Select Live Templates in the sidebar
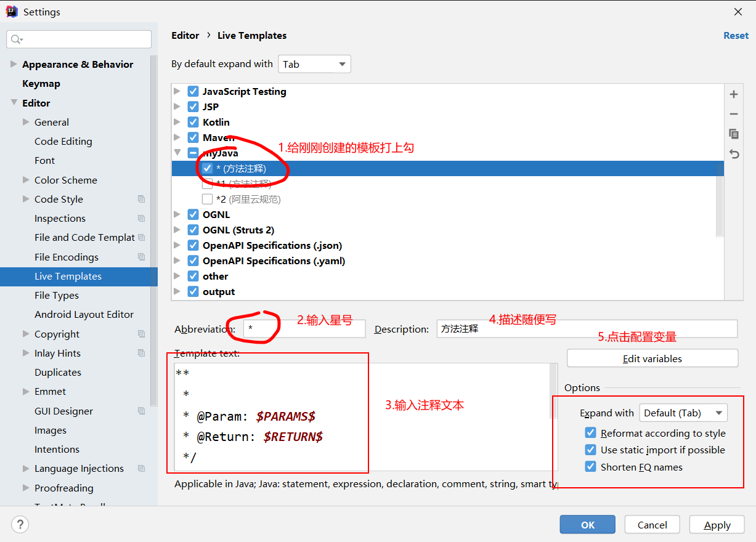The height and width of the screenshot is (542, 756). pos(79,276)
